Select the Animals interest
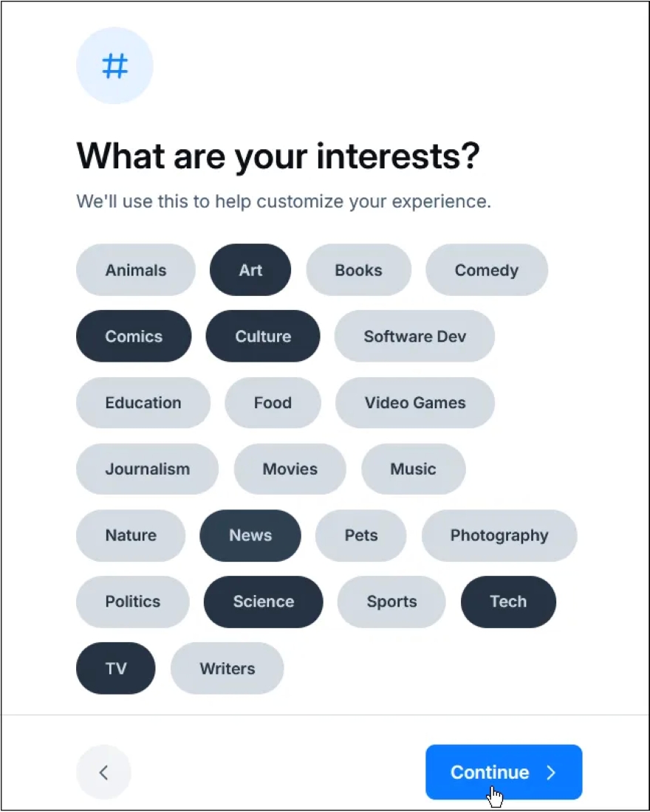Image resolution: width=650 pixels, height=812 pixels. point(136,270)
